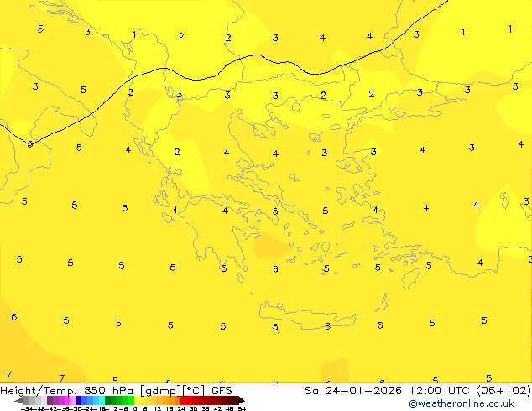Click the left grey arrow of the color scale
532x411 pixels.
click(19, 400)
